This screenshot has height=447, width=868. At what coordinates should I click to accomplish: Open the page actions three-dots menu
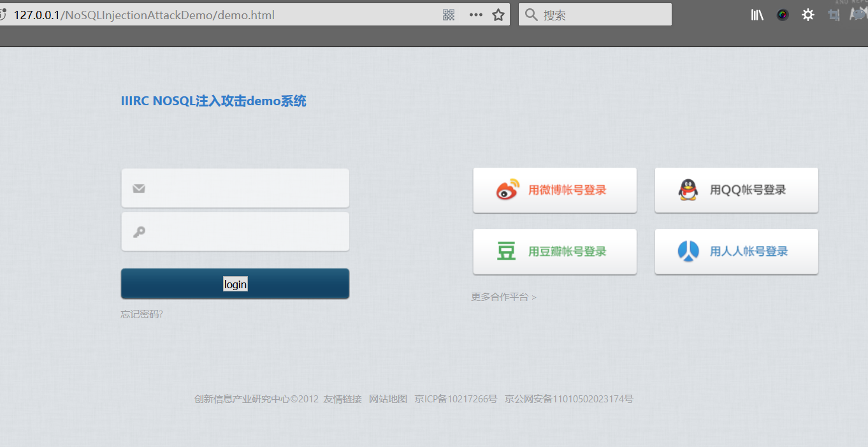(x=475, y=15)
